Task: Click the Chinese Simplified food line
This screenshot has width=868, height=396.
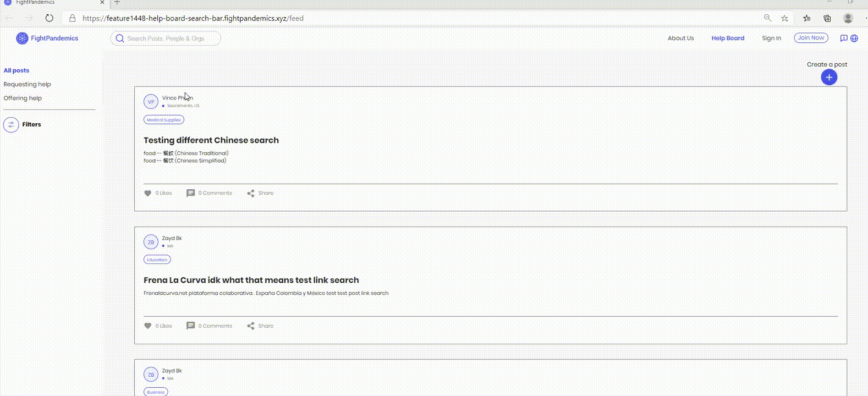Action: coord(185,161)
